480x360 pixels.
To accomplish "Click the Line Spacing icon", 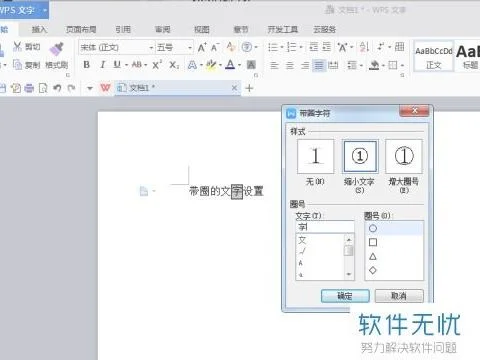I will 352,65.
